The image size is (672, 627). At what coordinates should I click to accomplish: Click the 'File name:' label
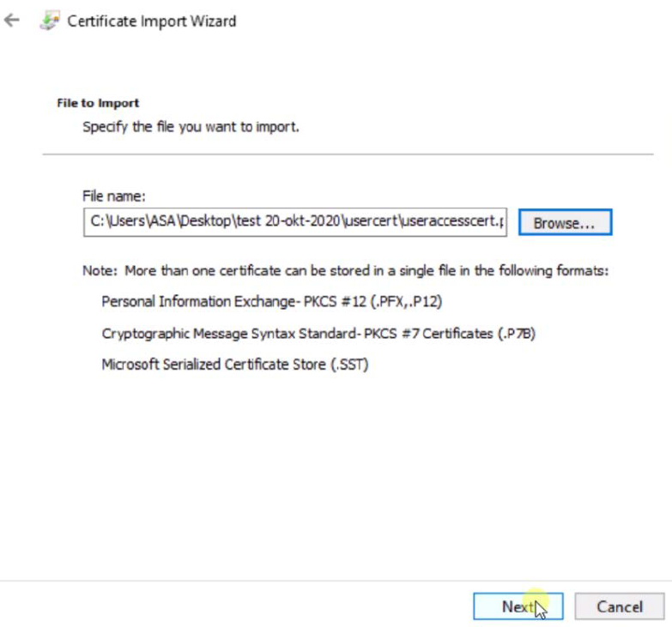(x=113, y=196)
